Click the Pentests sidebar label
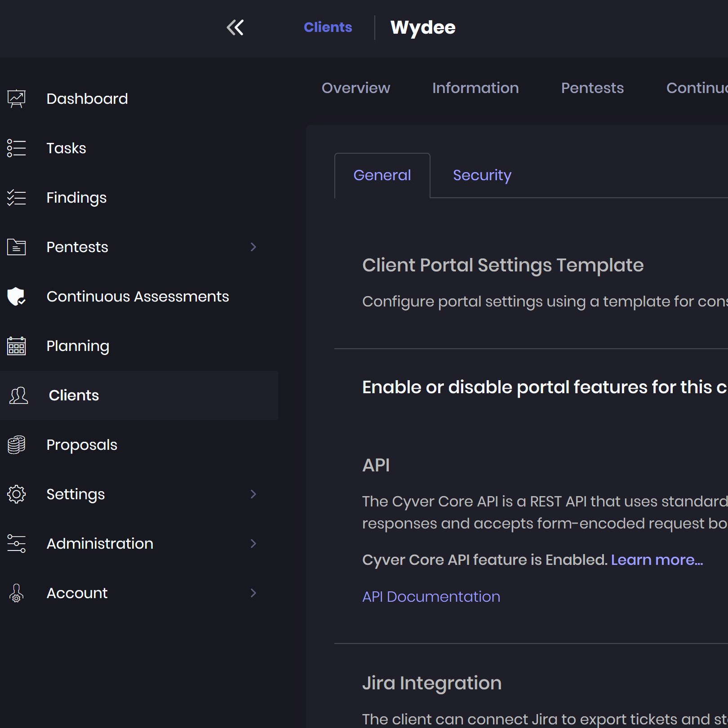728x728 pixels. tap(77, 247)
